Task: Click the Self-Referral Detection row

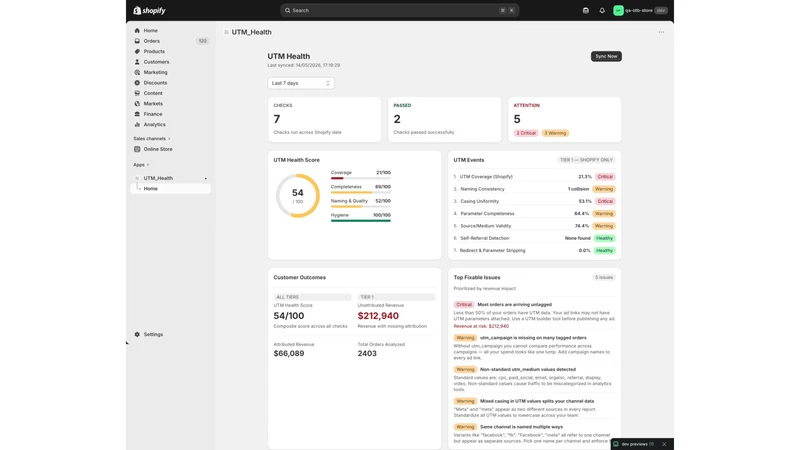Action: click(534, 238)
